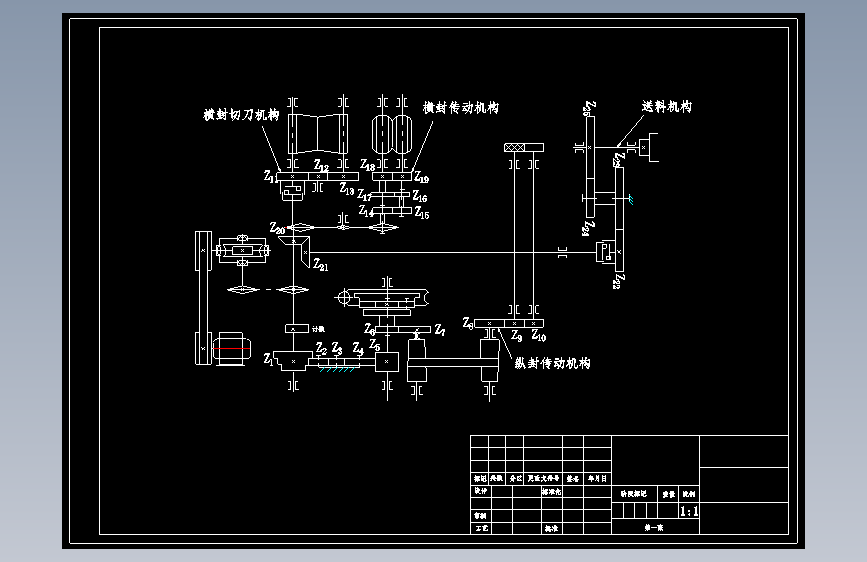Click the Z15 gear label

click(422, 212)
